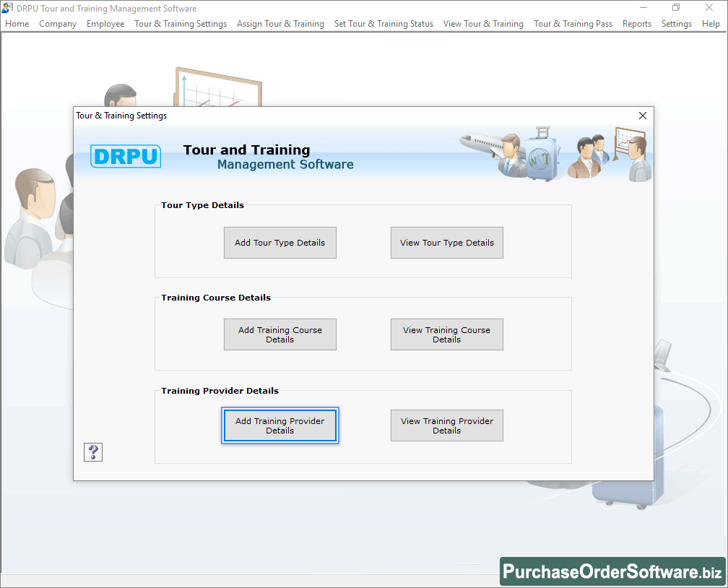728x588 pixels.
Task: Click Add Tour Type Details button
Action: 280,243
